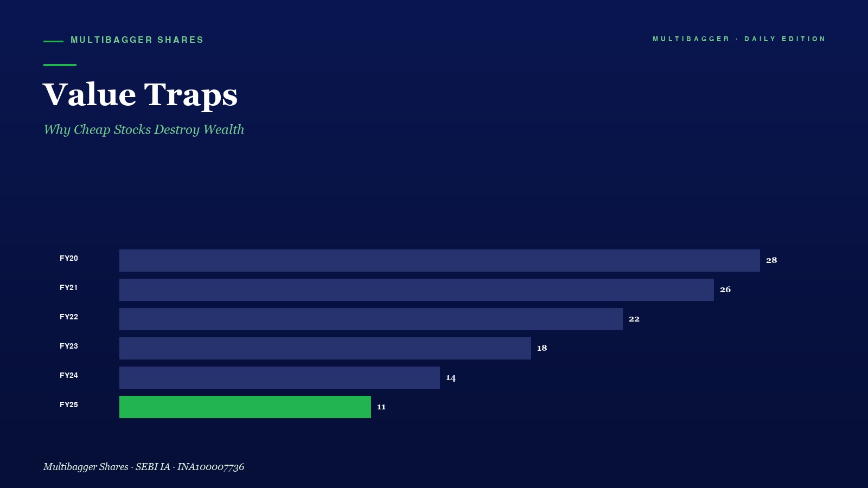Click the FY25 axis label
Image resolution: width=868 pixels, height=488 pixels.
(69, 404)
